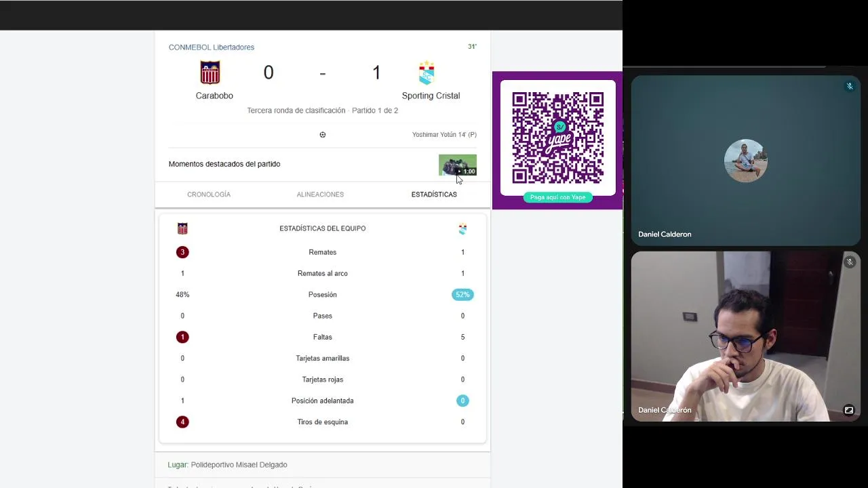Image resolution: width=868 pixels, height=488 pixels.
Task: Click picture-in-picture icon on webcam tile
Action: click(x=848, y=410)
